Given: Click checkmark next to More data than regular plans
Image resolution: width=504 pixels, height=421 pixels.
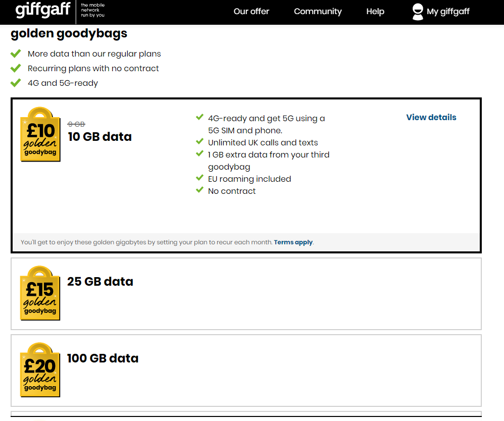Looking at the screenshot, I should 16,54.
